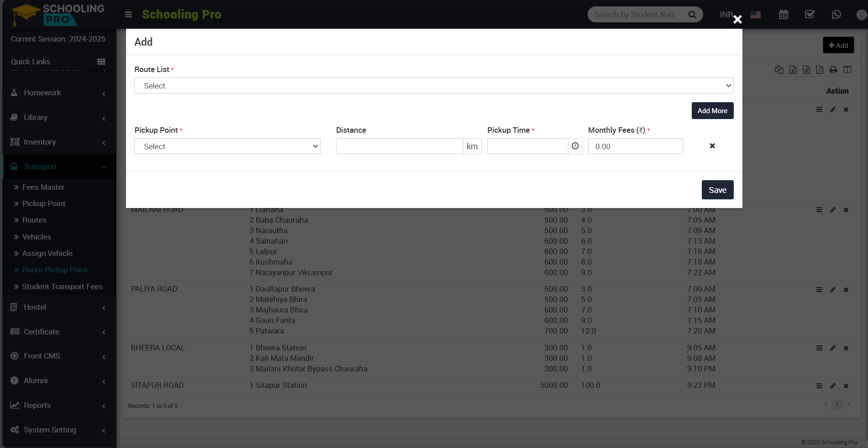Expand the Inventory sidebar menu

(x=58, y=142)
